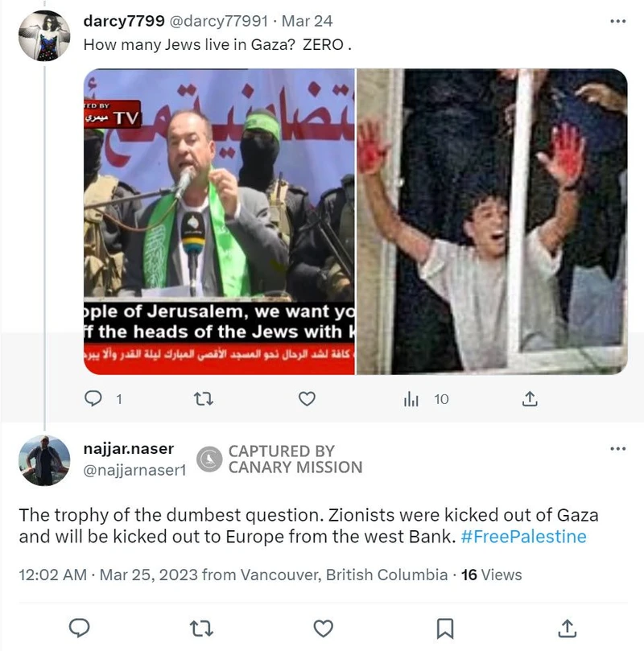Open the @najjarnaser1 handle
This screenshot has height=651, width=644.
click(x=134, y=470)
